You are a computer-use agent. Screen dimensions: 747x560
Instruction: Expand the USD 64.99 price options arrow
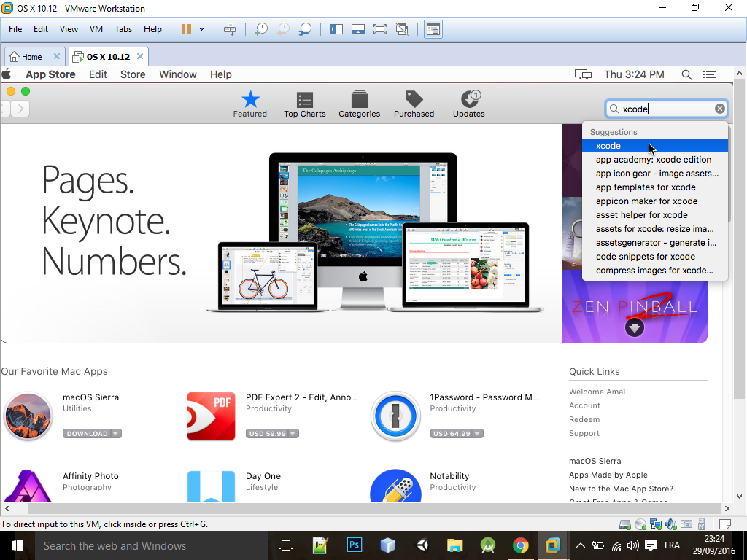(478, 433)
